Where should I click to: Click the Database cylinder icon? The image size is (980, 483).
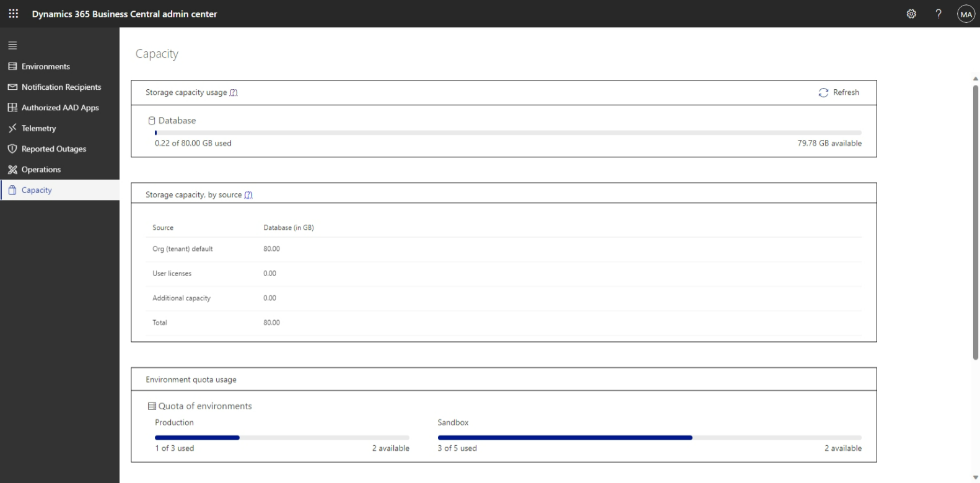click(152, 121)
